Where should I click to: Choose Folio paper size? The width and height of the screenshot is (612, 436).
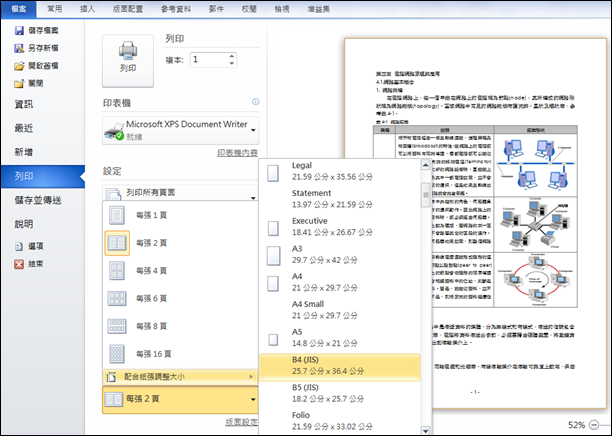pos(340,421)
